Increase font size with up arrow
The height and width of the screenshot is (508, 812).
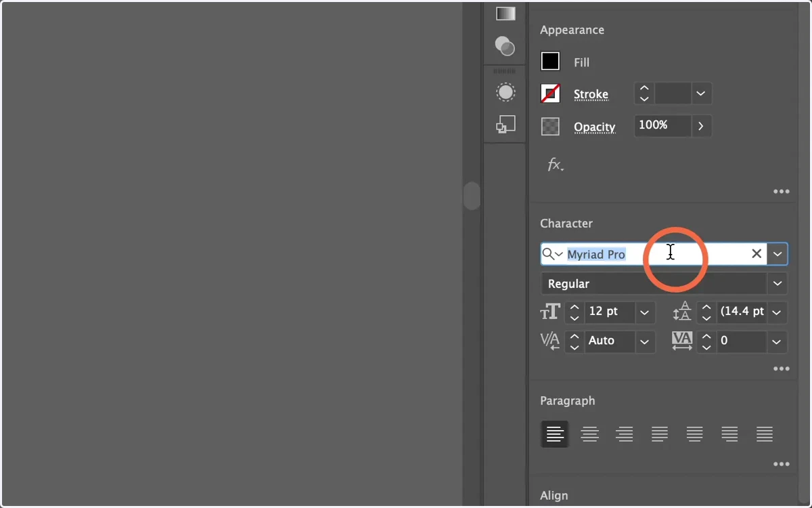[574, 307]
